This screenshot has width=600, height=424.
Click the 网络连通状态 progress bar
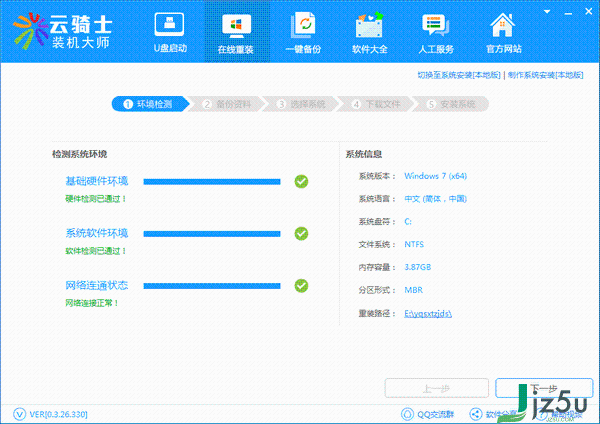(x=212, y=286)
